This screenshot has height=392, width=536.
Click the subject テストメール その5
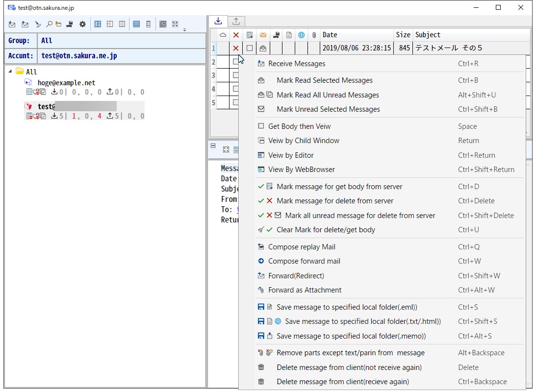(x=449, y=48)
